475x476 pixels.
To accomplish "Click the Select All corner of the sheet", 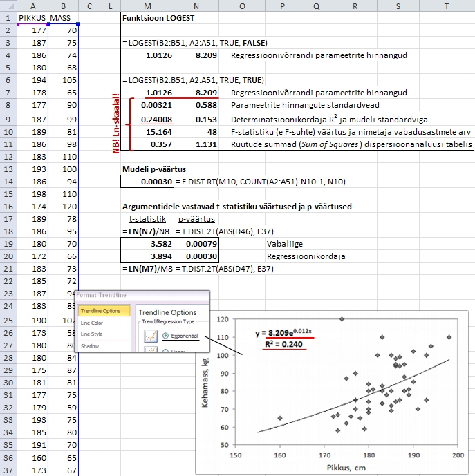I will pos(8,6).
